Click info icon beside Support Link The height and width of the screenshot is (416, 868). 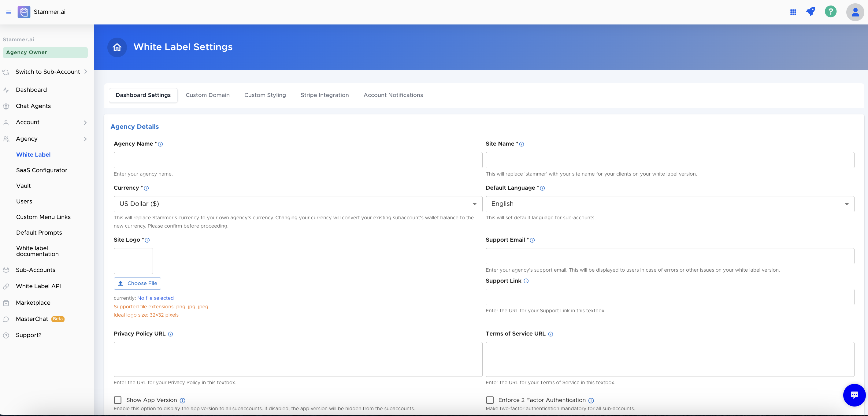click(526, 281)
